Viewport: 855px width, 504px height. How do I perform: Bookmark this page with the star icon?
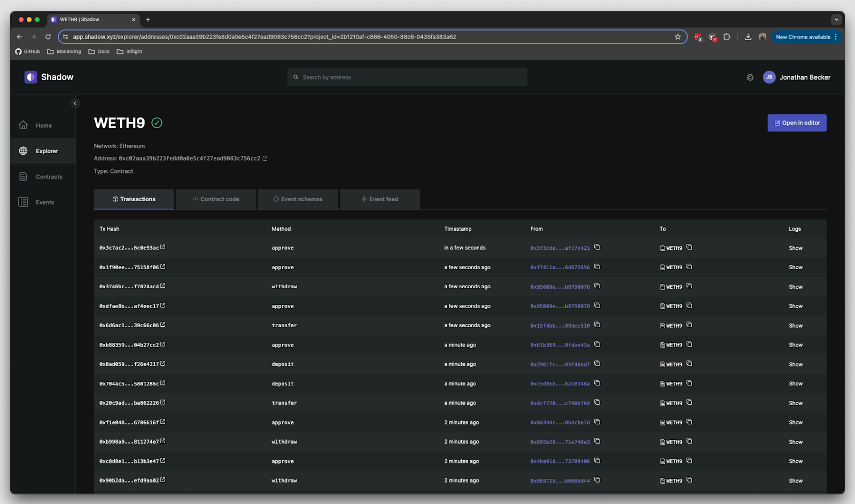click(678, 37)
